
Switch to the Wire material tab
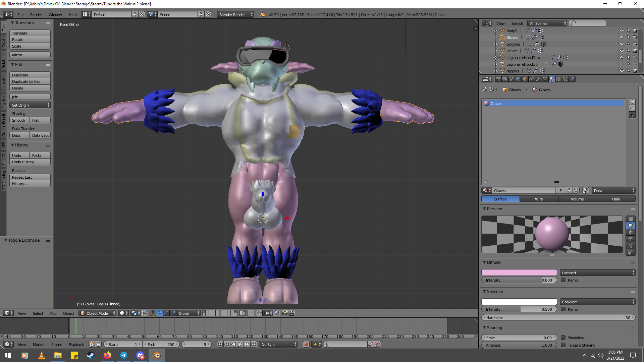point(539,199)
